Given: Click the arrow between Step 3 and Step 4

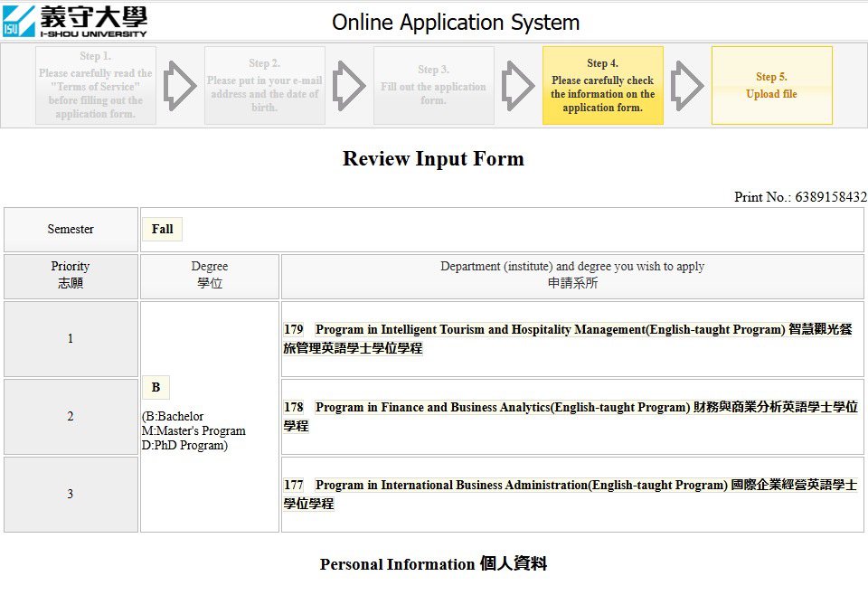Looking at the screenshot, I should point(518,86).
